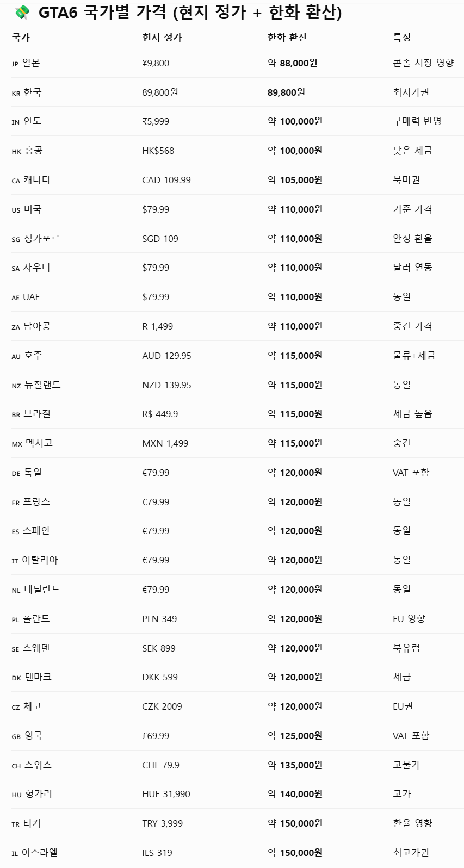Click the DE country code badge for 독일
This screenshot has height=868, width=464.
click(x=16, y=474)
